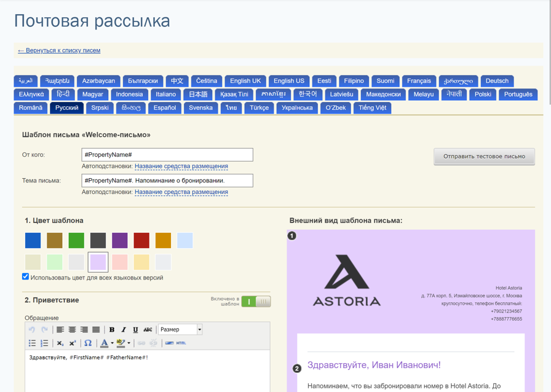Align greeting text right
551x392 pixels.
point(84,329)
